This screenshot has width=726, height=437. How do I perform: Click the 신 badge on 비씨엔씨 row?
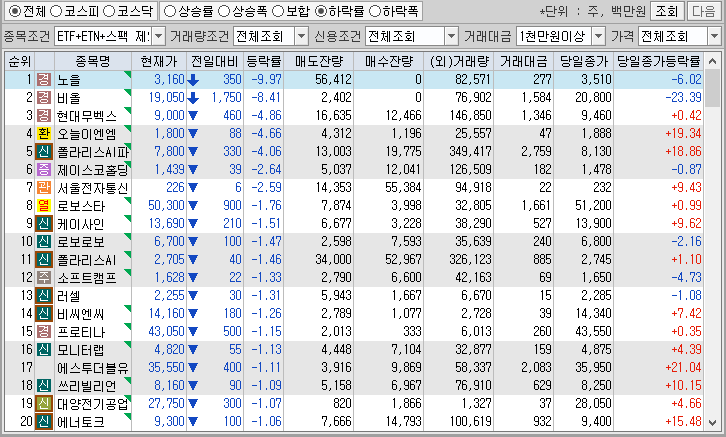point(44,313)
